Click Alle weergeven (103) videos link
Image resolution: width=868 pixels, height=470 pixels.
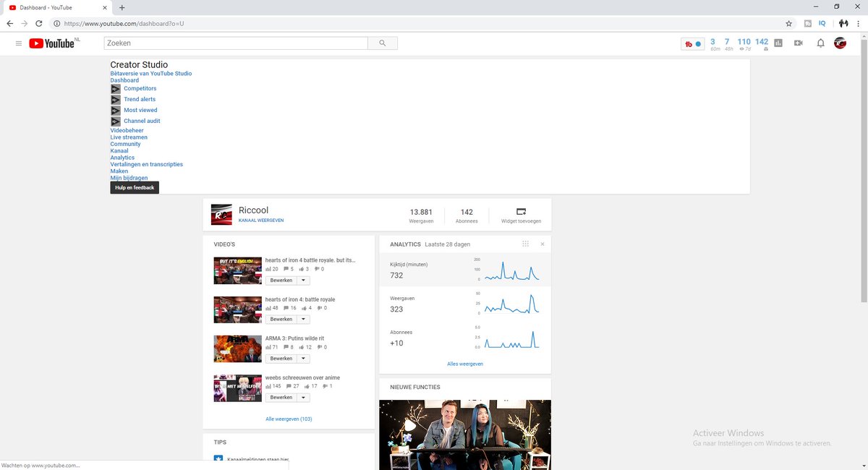tap(289, 419)
